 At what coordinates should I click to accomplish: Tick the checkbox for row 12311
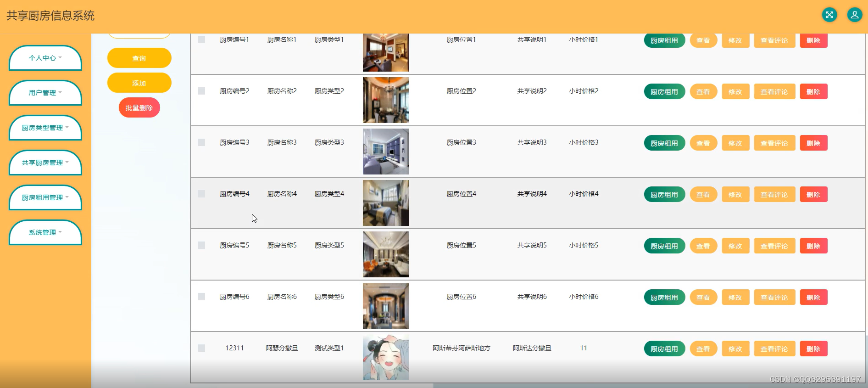201,348
